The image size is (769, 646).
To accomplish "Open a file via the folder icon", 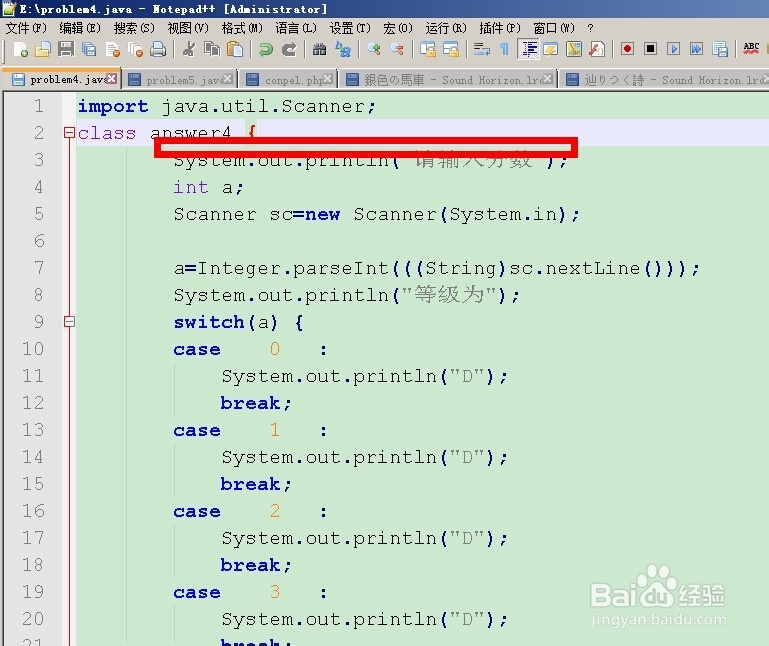I will point(43,50).
